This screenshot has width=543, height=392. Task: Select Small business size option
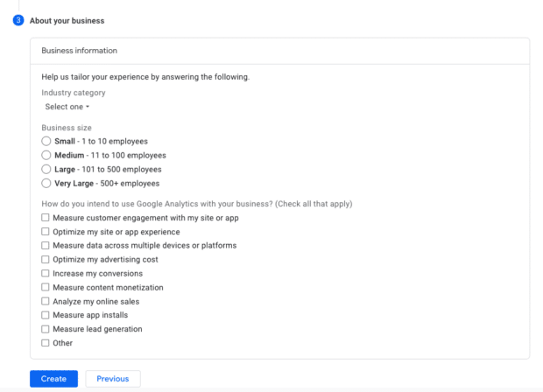tap(46, 141)
